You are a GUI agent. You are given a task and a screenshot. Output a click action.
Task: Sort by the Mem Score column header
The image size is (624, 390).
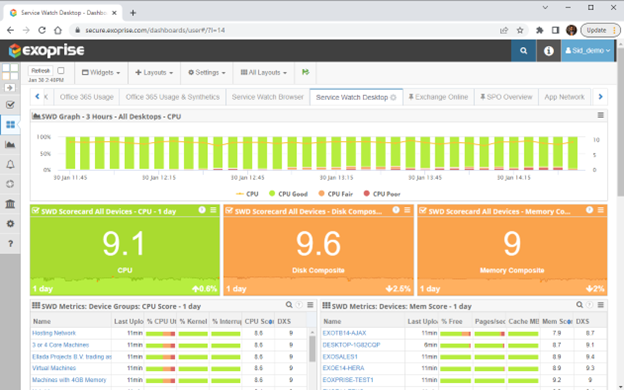(557, 321)
